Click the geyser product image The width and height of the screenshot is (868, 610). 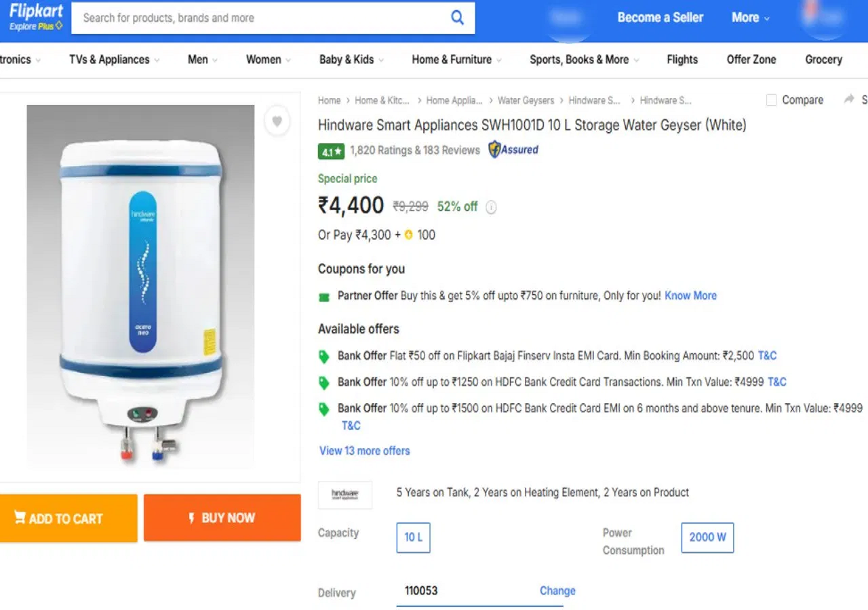tap(141, 287)
